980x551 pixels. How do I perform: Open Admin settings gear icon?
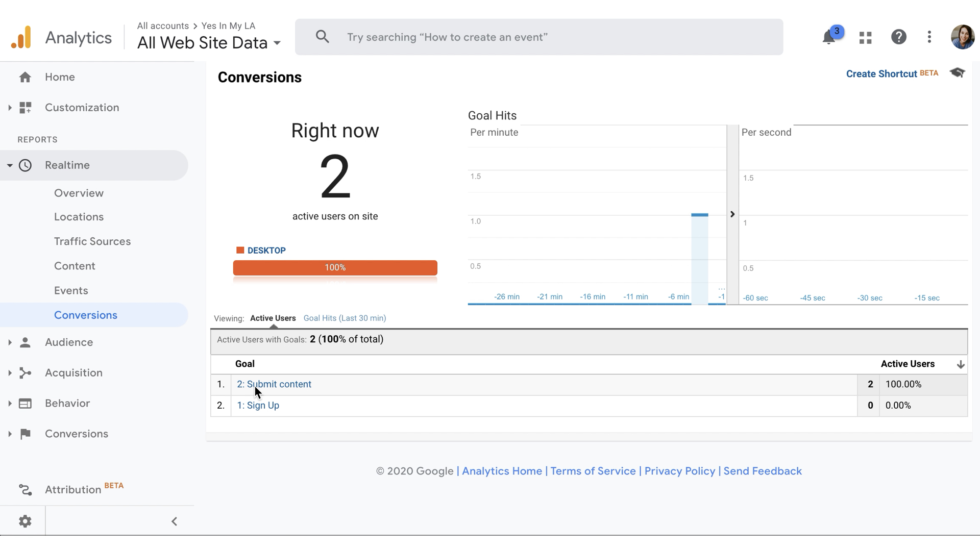point(25,521)
